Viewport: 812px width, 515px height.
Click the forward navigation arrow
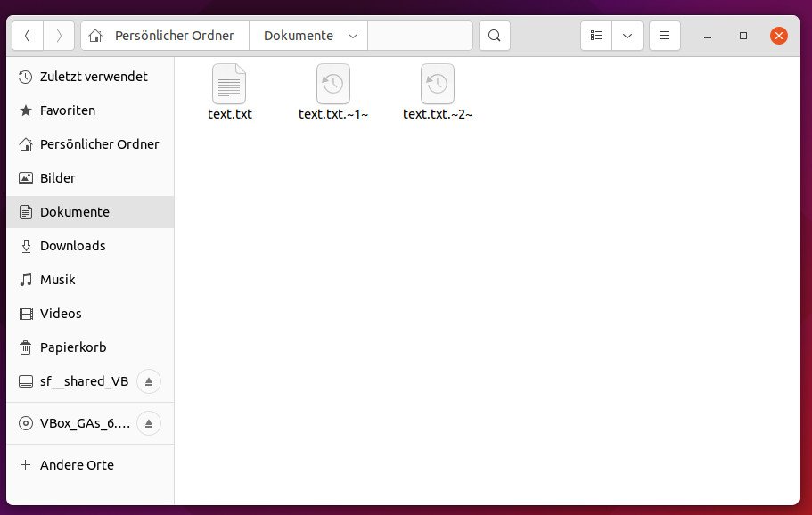[59, 36]
